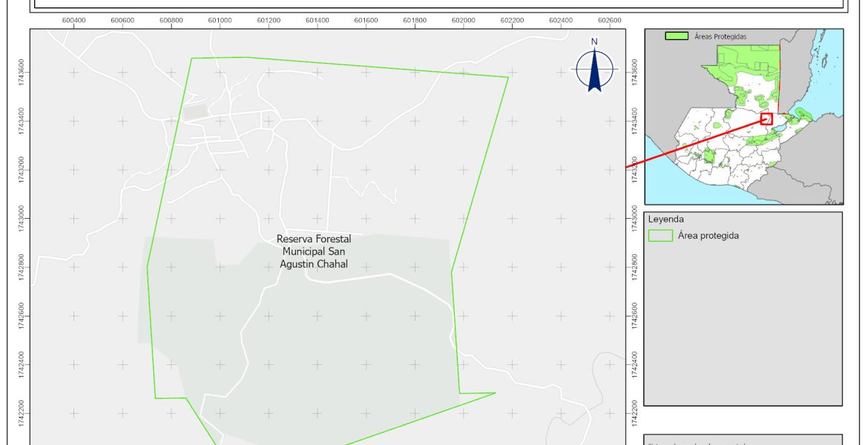Click the 600400 easting label on the top axis
The image size is (868, 445).
(73, 21)
